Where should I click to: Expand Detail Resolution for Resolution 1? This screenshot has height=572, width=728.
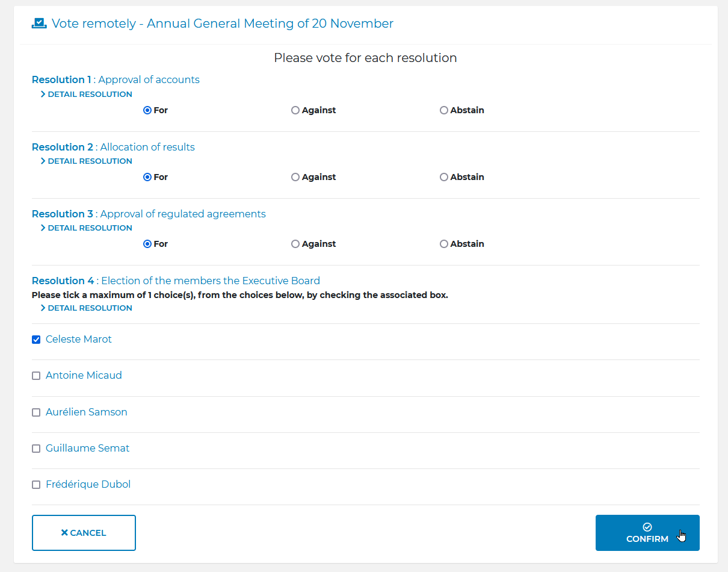[86, 94]
